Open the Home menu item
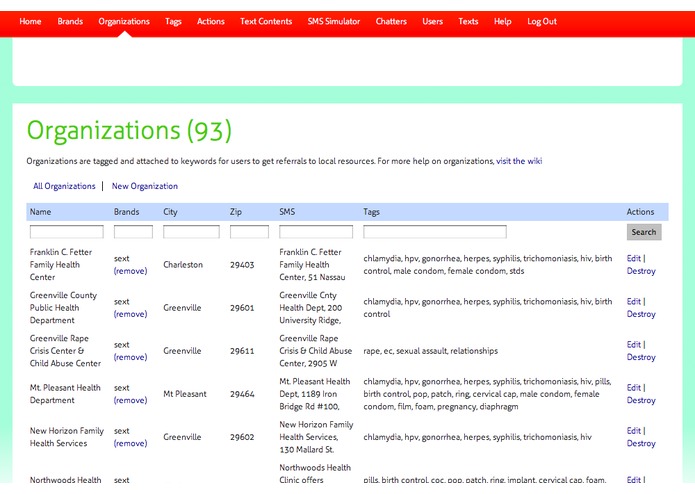This screenshot has width=695, height=494. coord(30,21)
